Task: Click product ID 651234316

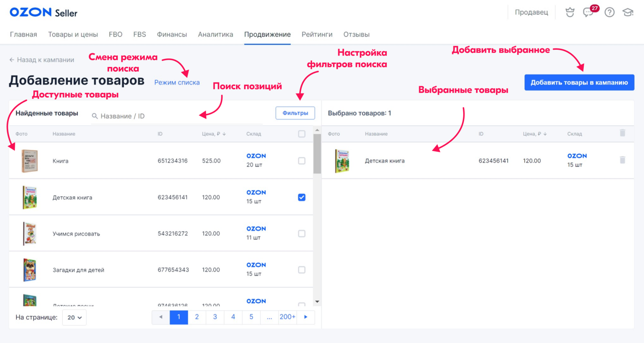Action: pyautogui.click(x=172, y=161)
